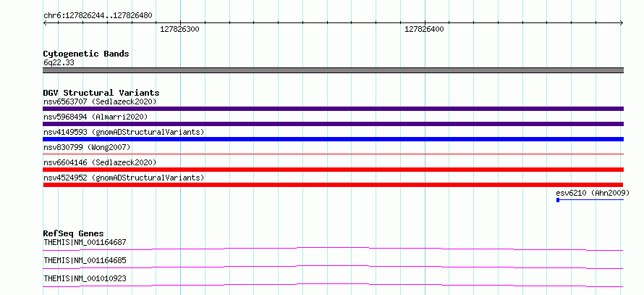Click the thin red line for nsv830799
This screenshot has height=295, width=644.
click(x=333, y=154)
